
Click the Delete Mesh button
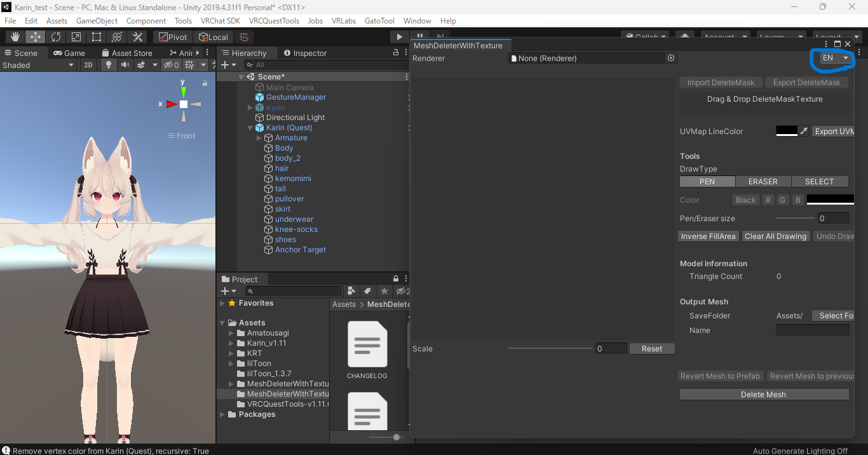[764, 395]
